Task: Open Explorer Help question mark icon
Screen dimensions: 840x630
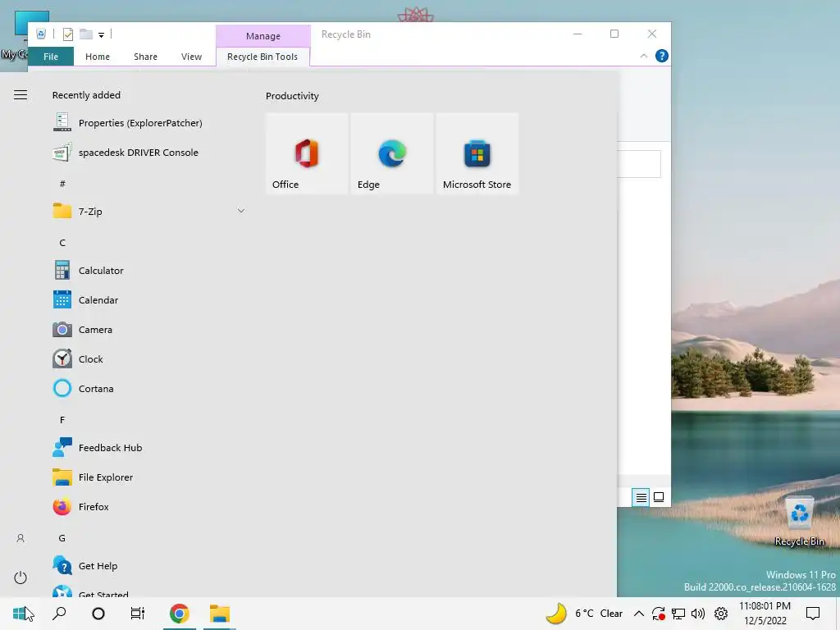Action: tap(662, 56)
